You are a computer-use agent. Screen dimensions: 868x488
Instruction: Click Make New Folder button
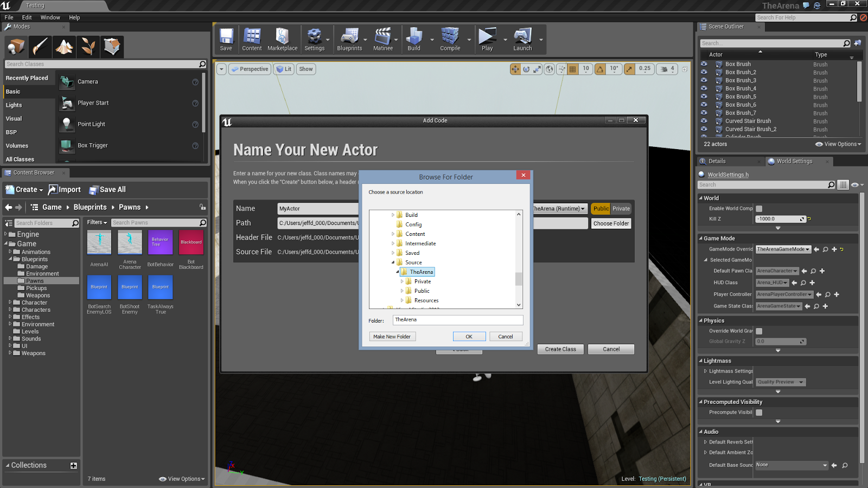point(392,337)
